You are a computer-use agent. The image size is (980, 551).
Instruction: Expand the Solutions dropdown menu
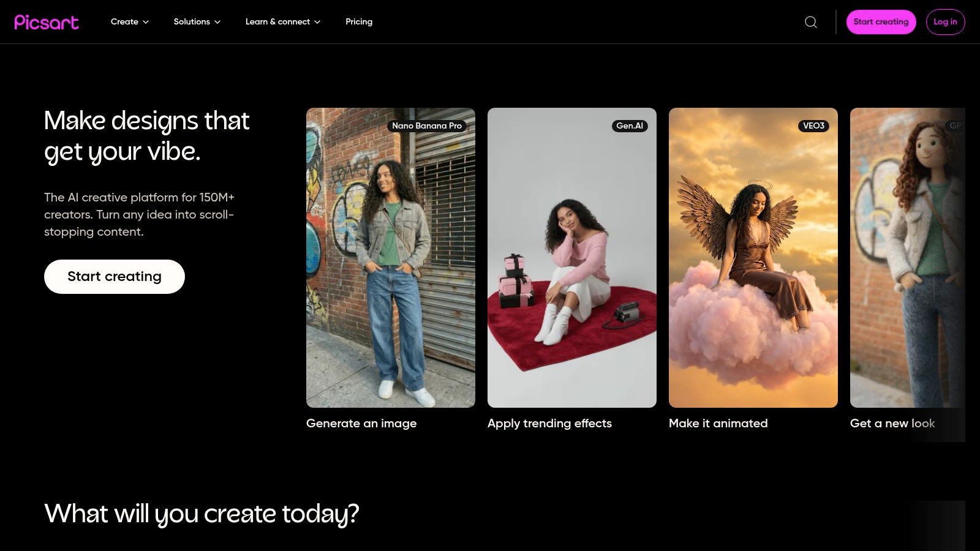(197, 21)
